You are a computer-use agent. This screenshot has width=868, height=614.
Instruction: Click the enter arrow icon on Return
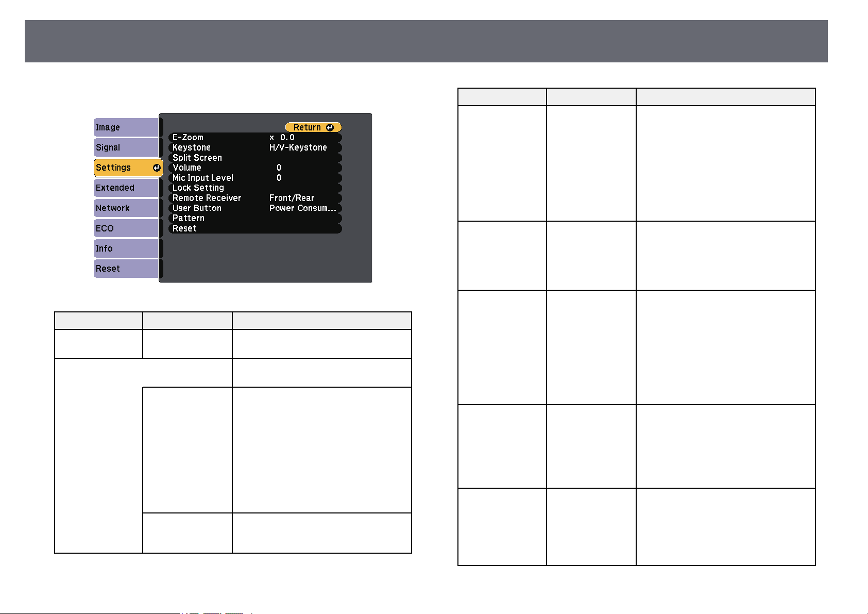tap(330, 127)
